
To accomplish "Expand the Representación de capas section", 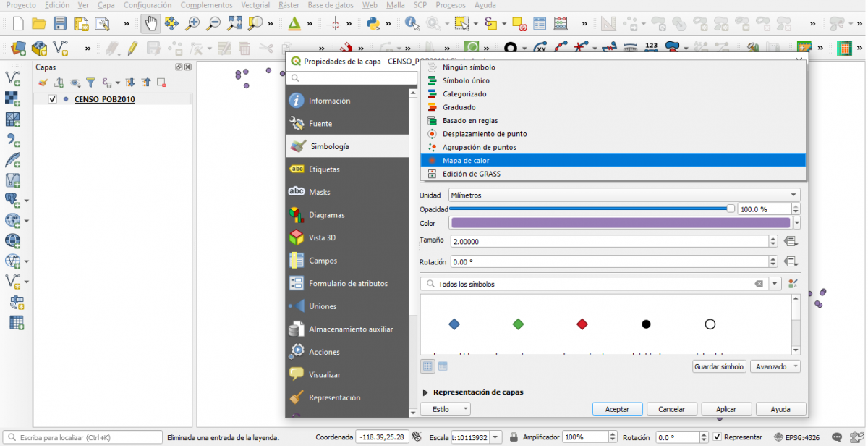I will 425,392.
